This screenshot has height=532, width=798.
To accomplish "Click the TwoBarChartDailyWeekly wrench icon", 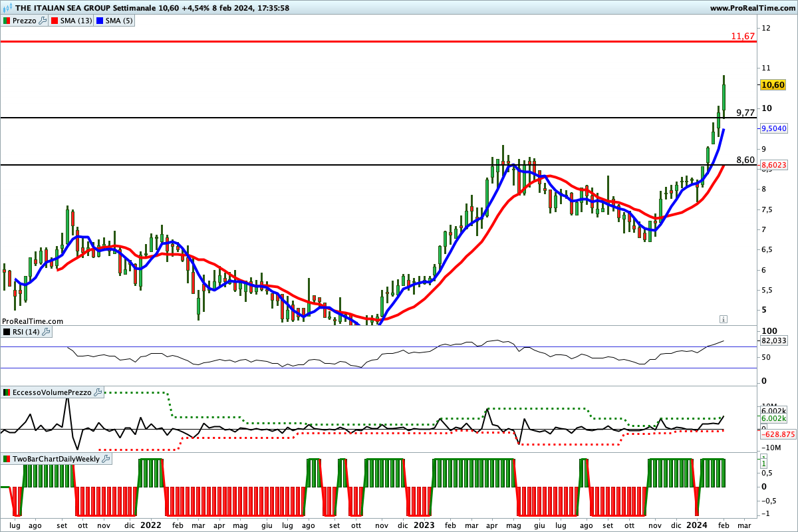I will [x=106, y=459].
